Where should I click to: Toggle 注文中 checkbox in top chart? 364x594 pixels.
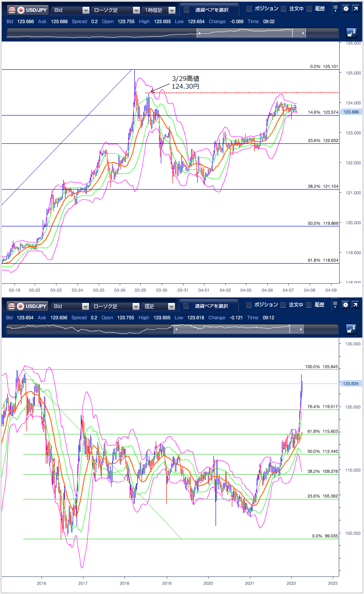[283, 9]
